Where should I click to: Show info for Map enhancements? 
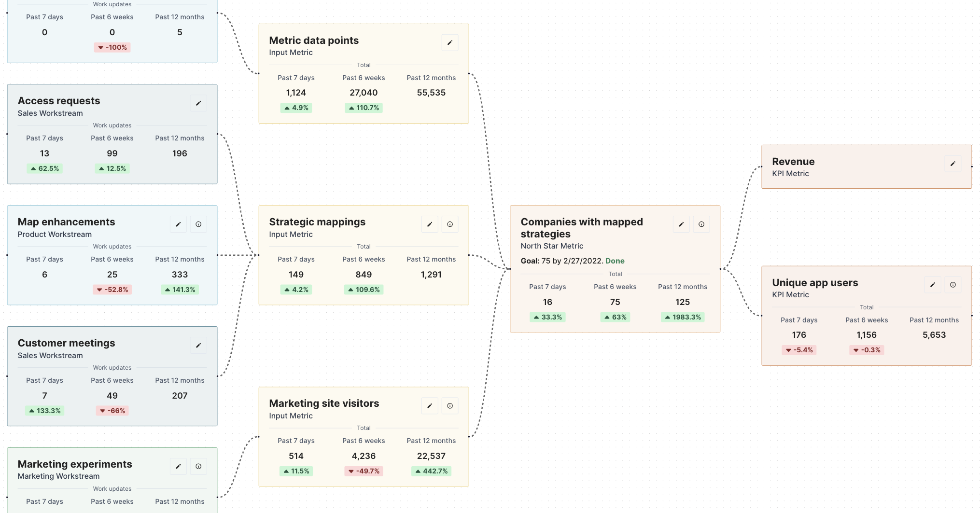[x=198, y=224]
